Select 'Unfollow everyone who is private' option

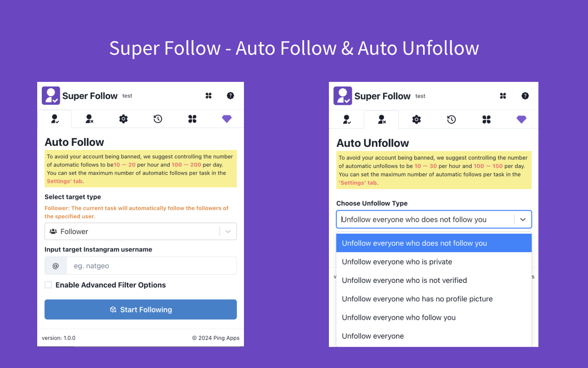point(396,262)
